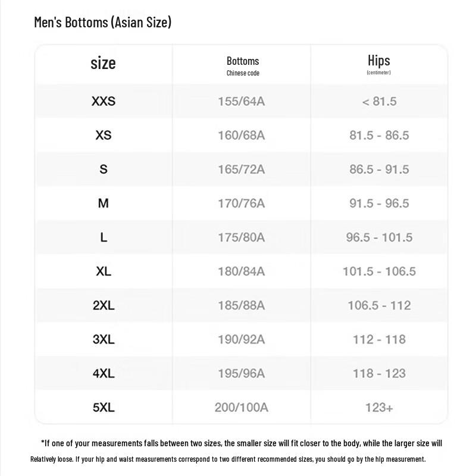Select the 2XL size row label
This screenshot has width=476, height=476.
[104, 305]
